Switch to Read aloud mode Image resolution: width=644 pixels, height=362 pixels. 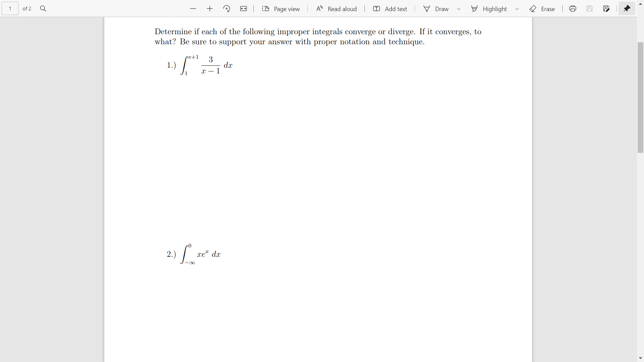(336, 8)
